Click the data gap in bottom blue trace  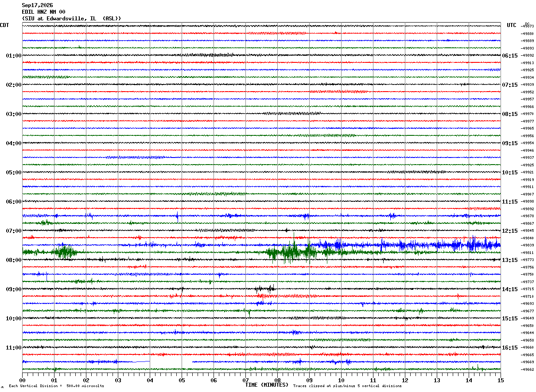171,362
